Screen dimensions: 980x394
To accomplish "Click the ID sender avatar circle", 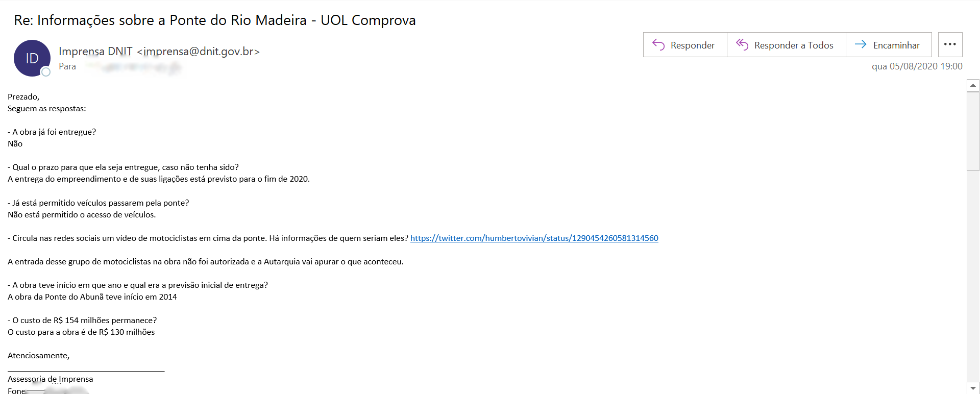I will pyautogui.click(x=32, y=58).
